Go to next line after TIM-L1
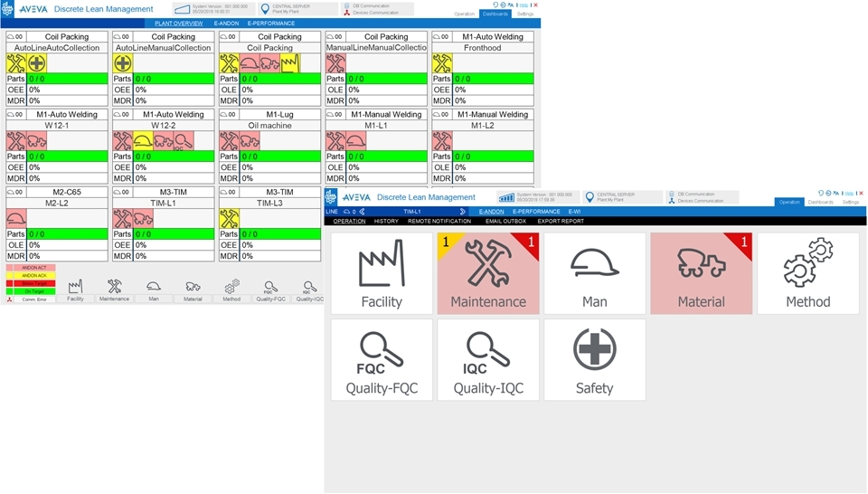 point(463,212)
